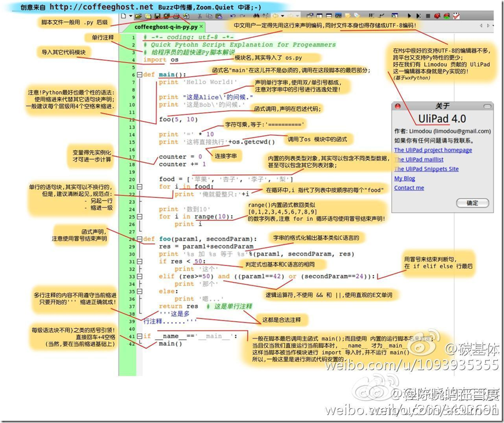
Task: Click the Redo arrow icon
Action: point(243,16)
